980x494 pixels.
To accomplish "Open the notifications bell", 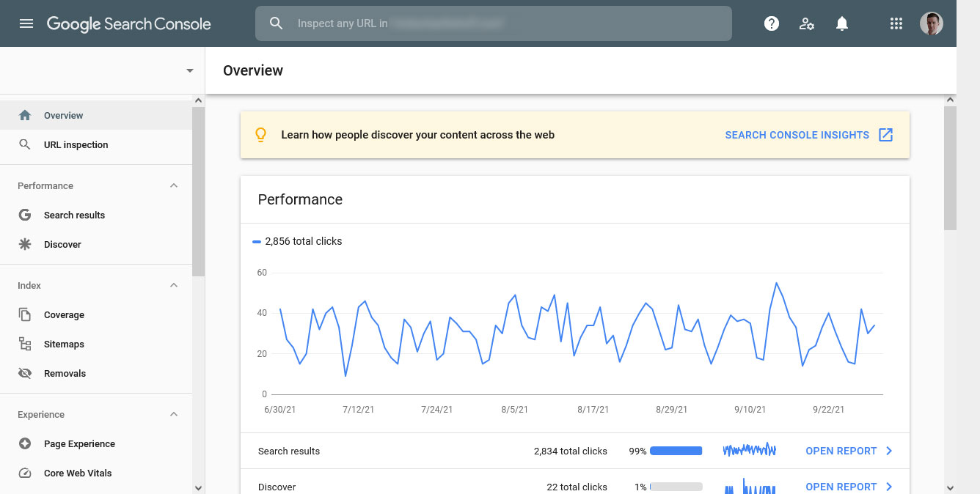I will pyautogui.click(x=842, y=23).
